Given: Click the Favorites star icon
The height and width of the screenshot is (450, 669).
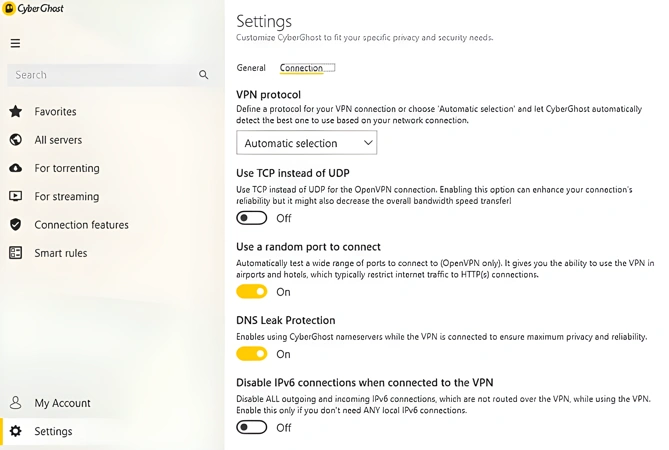Looking at the screenshot, I should coord(16,111).
